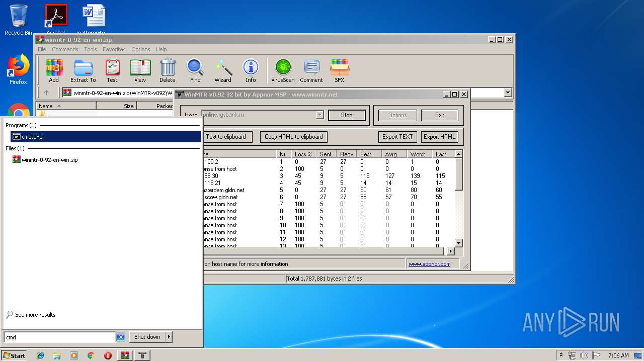Click Copy HTML to clipboard
The height and width of the screenshot is (362, 644).
(294, 137)
